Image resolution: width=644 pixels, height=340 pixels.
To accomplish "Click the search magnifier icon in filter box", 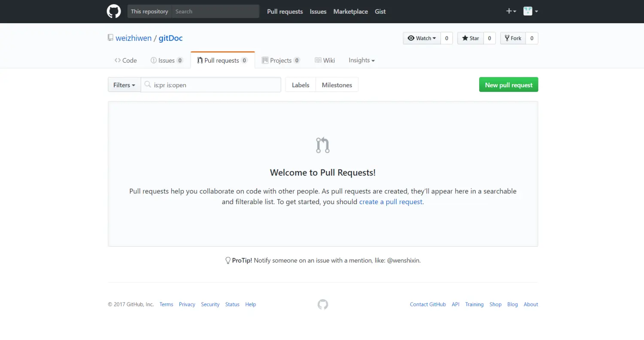I will [x=148, y=85].
